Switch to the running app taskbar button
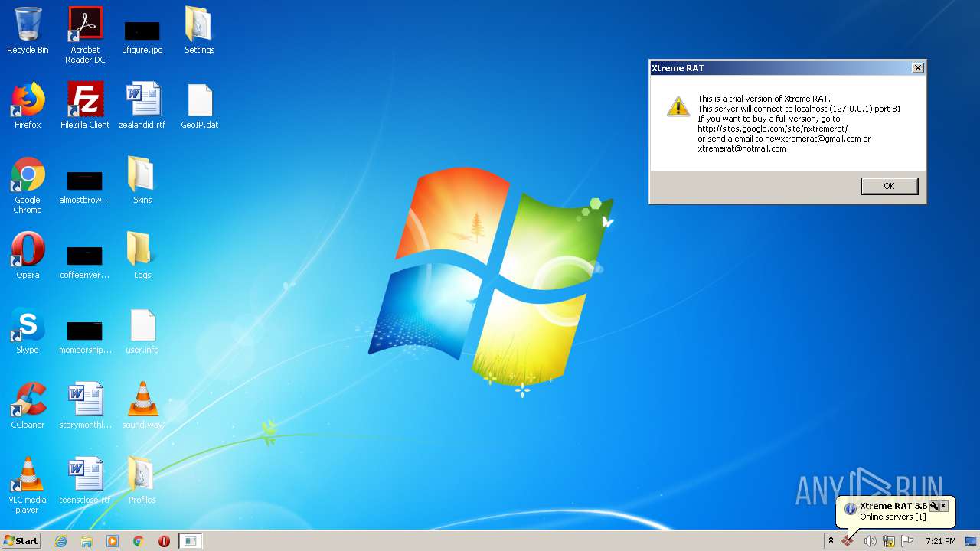The height and width of the screenshot is (551, 980). pyautogui.click(x=190, y=541)
